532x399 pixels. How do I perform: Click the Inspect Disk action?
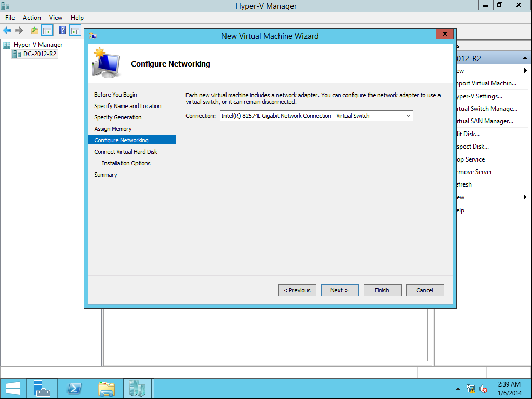click(x=473, y=147)
